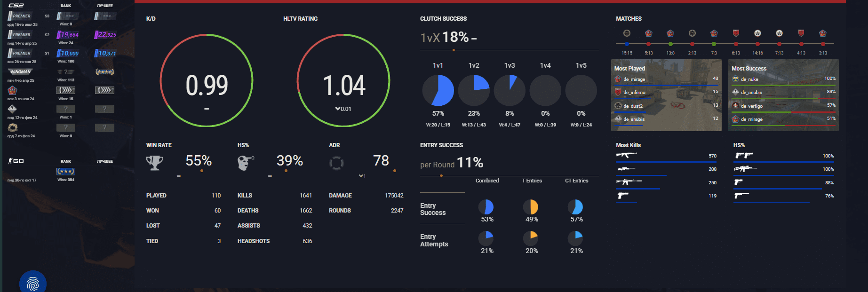Click the 1v1 clutch pie chart
Viewport: 868px width, 292px height.
(438, 90)
